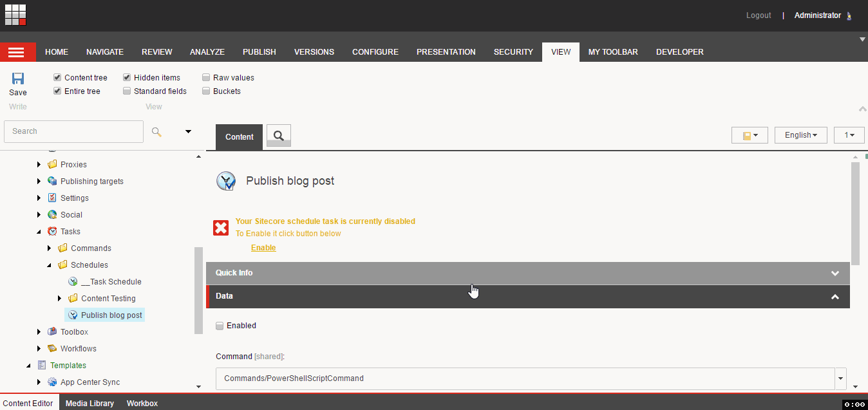Toggle the Content tree checkbox
This screenshot has width=868, height=410.
pyautogui.click(x=57, y=77)
